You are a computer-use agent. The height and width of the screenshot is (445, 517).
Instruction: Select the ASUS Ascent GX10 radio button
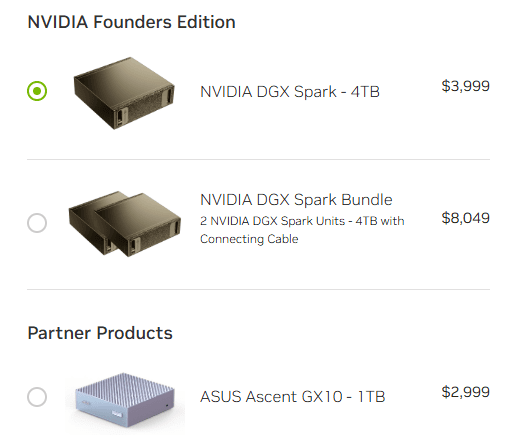[37, 397]
